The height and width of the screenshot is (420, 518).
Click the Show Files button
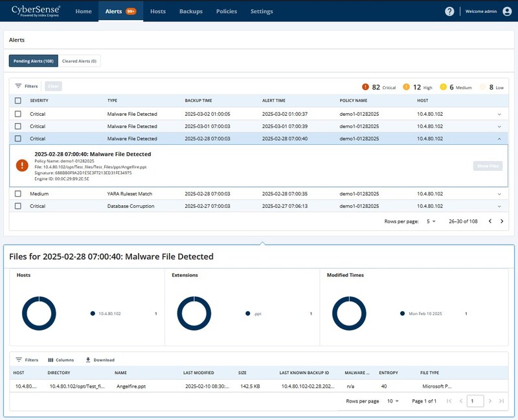pyautogui.click(x=488, y=166)
